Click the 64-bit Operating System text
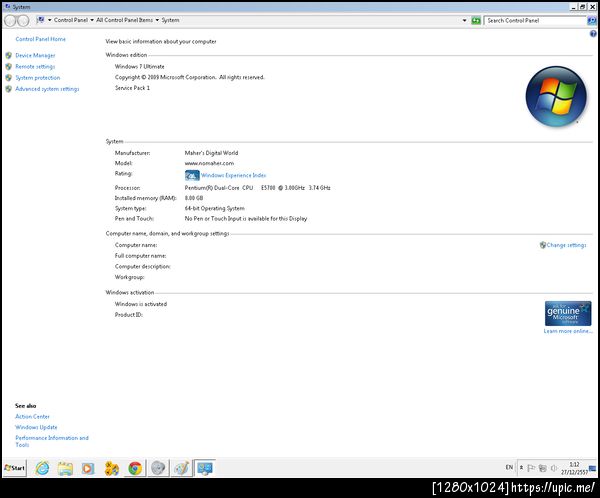Image resolution: width=600 pixels, height=498 pixels. pyautogui.click(x=215, y=208)
